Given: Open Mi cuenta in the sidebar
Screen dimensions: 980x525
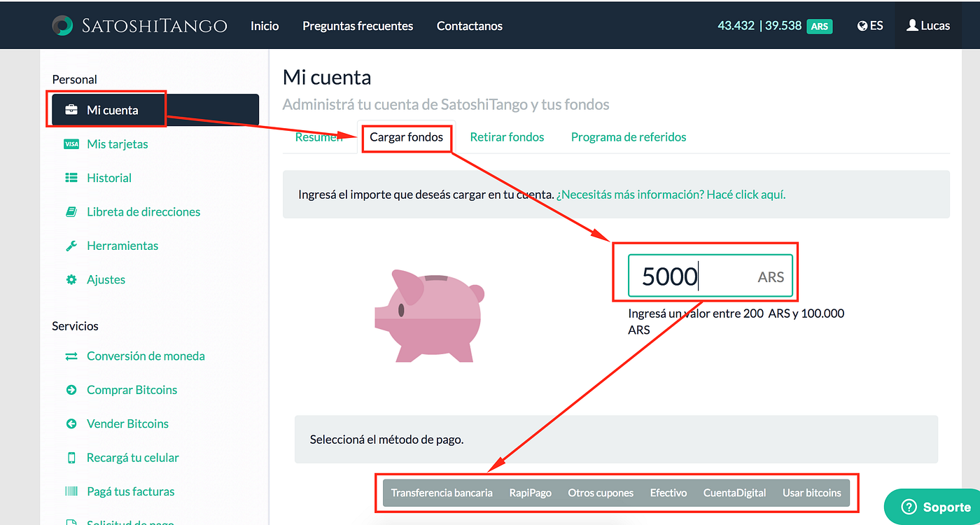Looking at the screenshot, I should [155, 110].
